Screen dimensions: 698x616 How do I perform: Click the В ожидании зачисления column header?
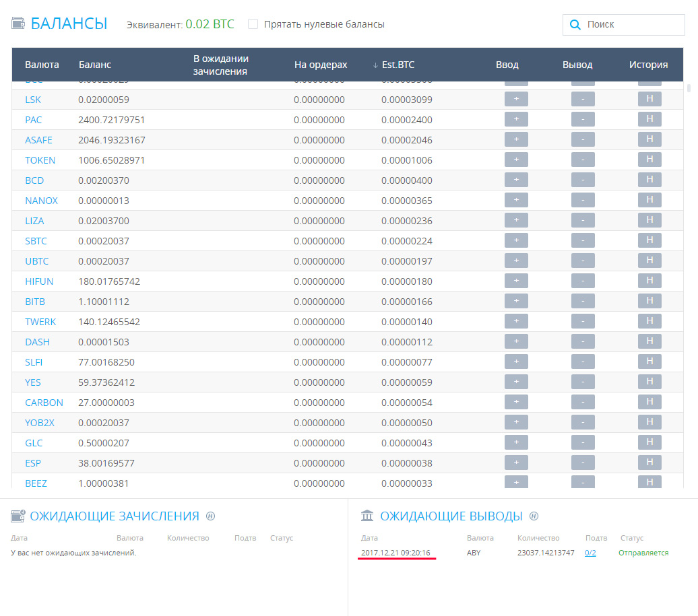(221, 65)
